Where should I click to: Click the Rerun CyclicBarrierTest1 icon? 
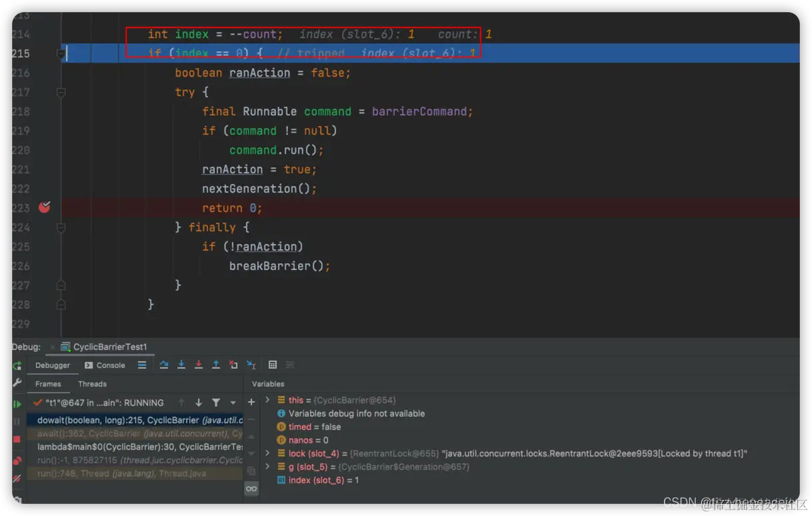pyautogui.click(x=17, y=365)
